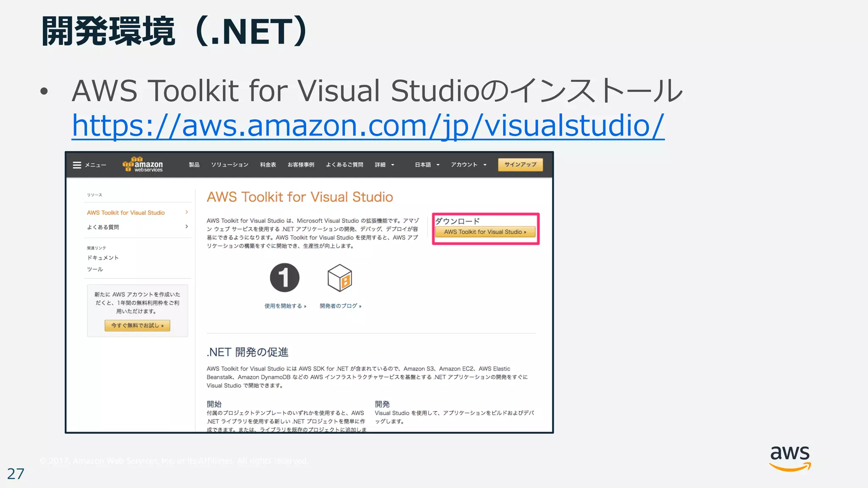Click the number one circle icon

[x=284, y=278]
